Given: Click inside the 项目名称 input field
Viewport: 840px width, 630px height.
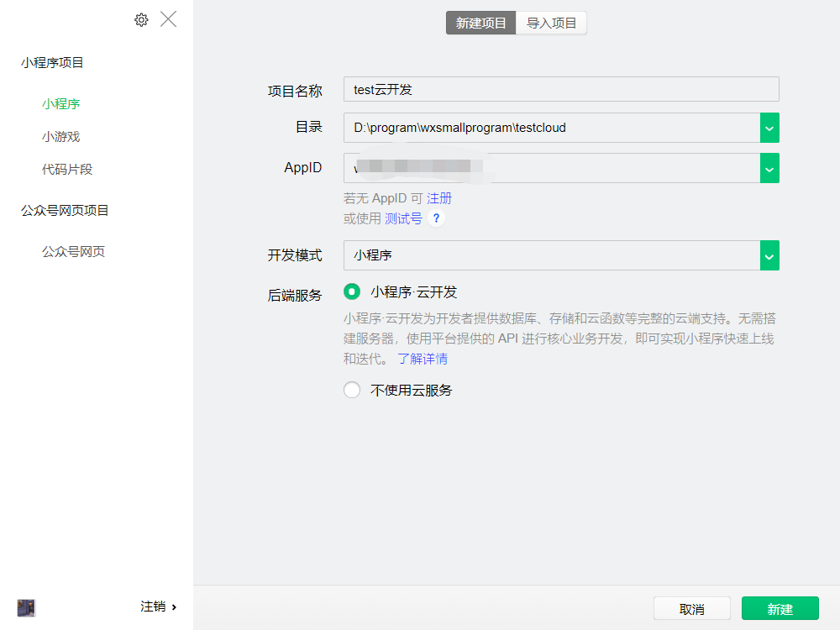Looking at the screenshot, I should pos(561,89).
